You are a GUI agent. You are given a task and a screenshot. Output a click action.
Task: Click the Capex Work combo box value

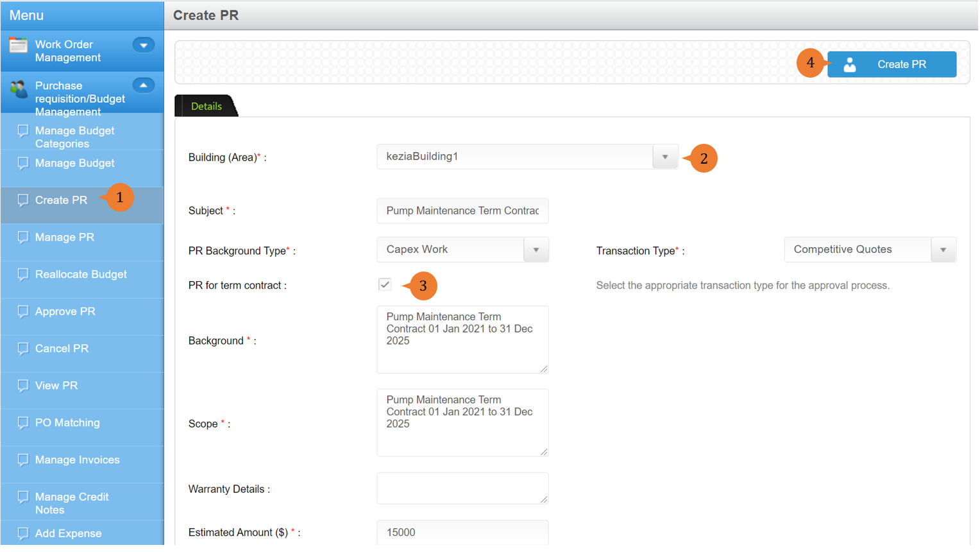click(x=451, y=250)
